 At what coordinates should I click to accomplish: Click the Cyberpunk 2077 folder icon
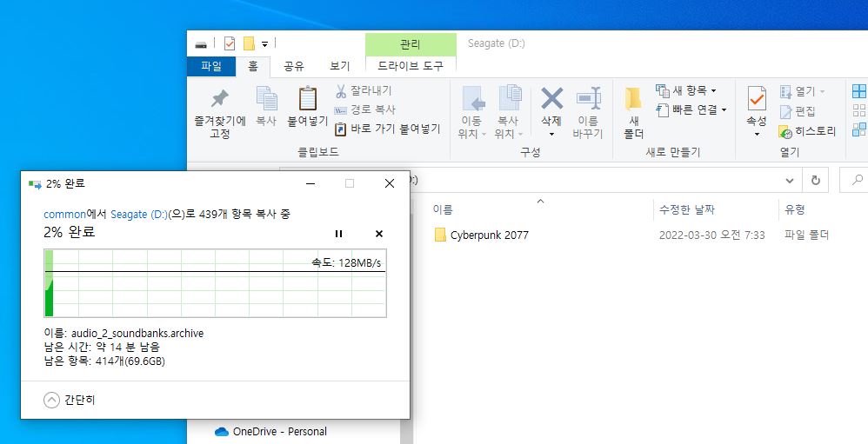coord(440,235)
